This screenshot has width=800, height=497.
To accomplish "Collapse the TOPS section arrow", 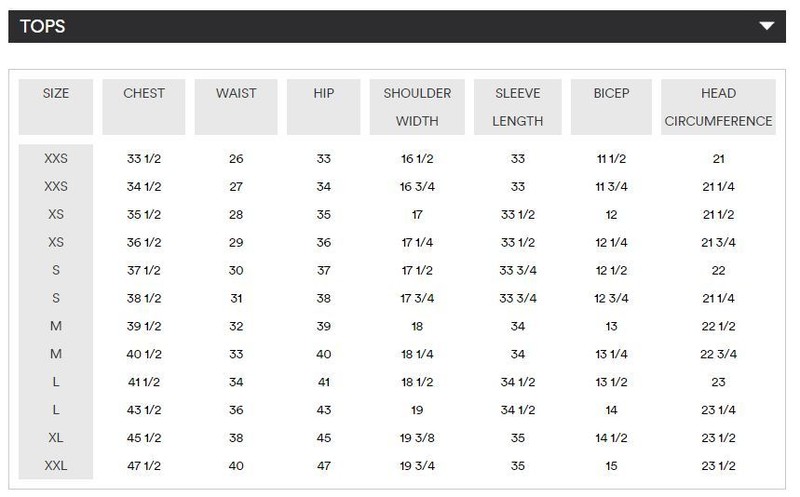I will (x=767, y=26).
